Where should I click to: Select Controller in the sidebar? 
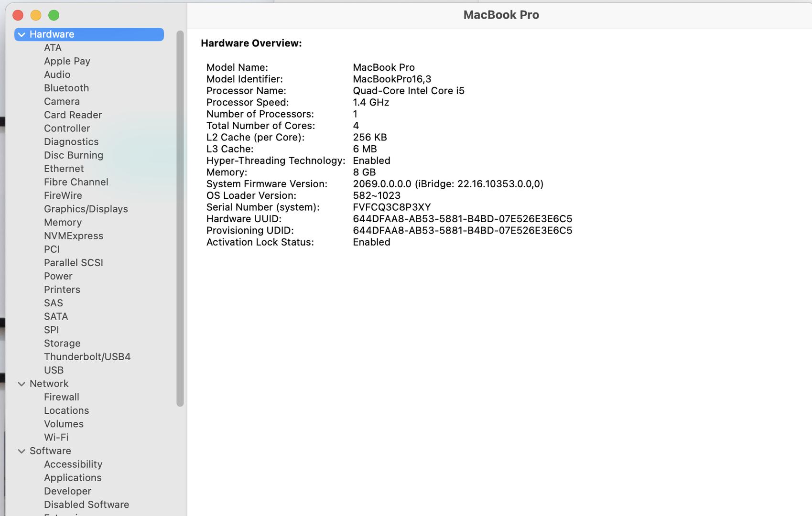coord(67,128)
